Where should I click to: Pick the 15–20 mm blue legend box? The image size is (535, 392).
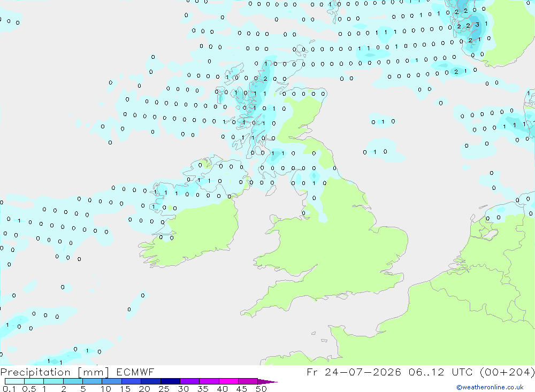tap(132, 381)
